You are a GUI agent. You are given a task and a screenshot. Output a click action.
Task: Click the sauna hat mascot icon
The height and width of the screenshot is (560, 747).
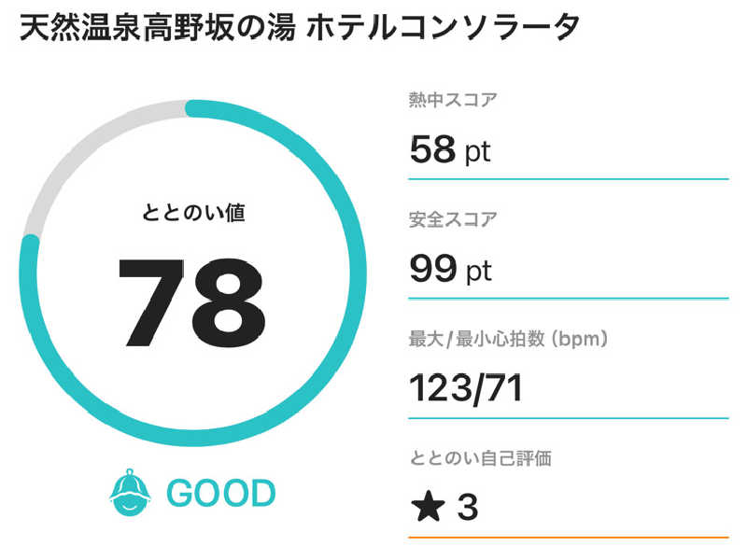pos(132,492)
